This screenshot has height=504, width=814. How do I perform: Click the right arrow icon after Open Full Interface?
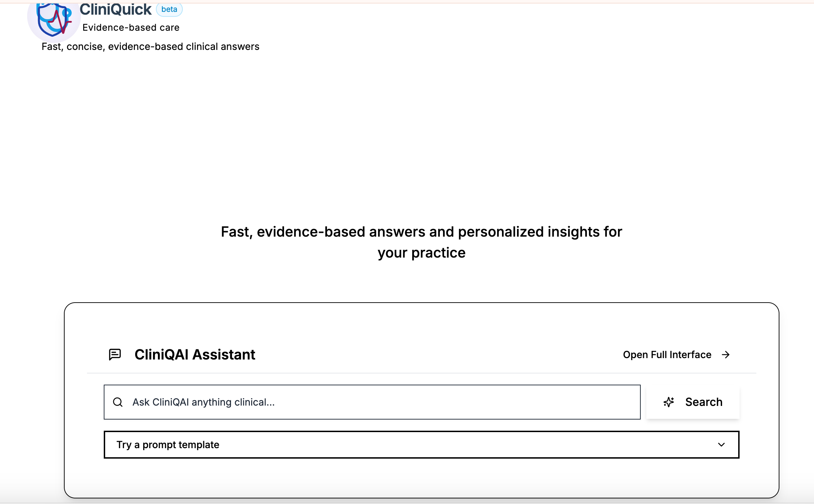pos(726,355)
